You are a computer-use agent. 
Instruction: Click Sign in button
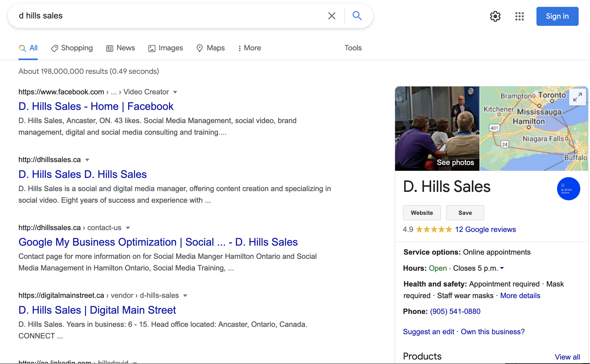[x=557, y=16]
